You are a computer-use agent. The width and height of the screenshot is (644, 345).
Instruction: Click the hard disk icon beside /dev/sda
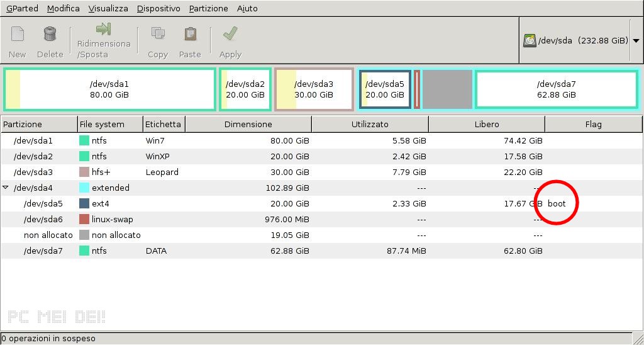click(530, 40)
